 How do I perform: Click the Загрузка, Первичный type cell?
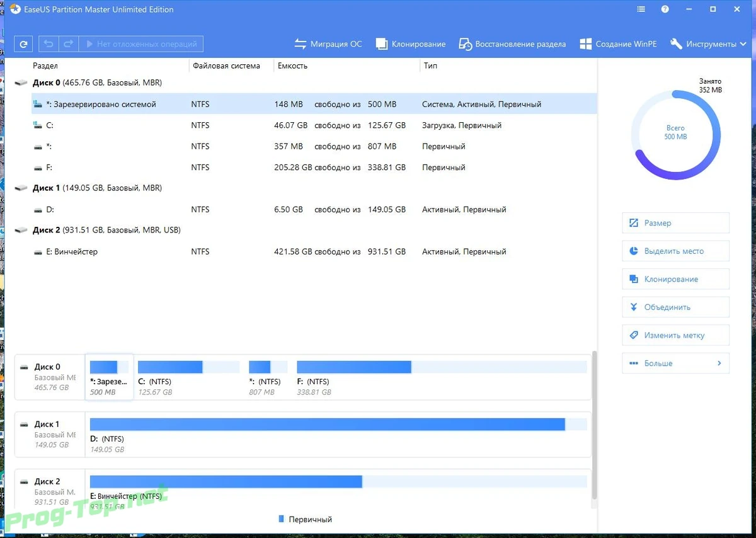462,125
